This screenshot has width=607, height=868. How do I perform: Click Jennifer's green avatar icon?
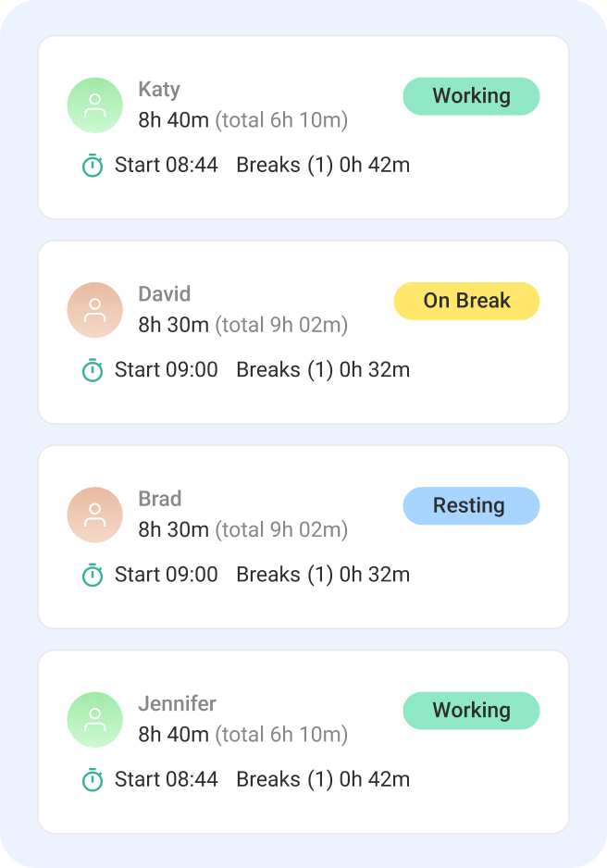coord(95,720)
